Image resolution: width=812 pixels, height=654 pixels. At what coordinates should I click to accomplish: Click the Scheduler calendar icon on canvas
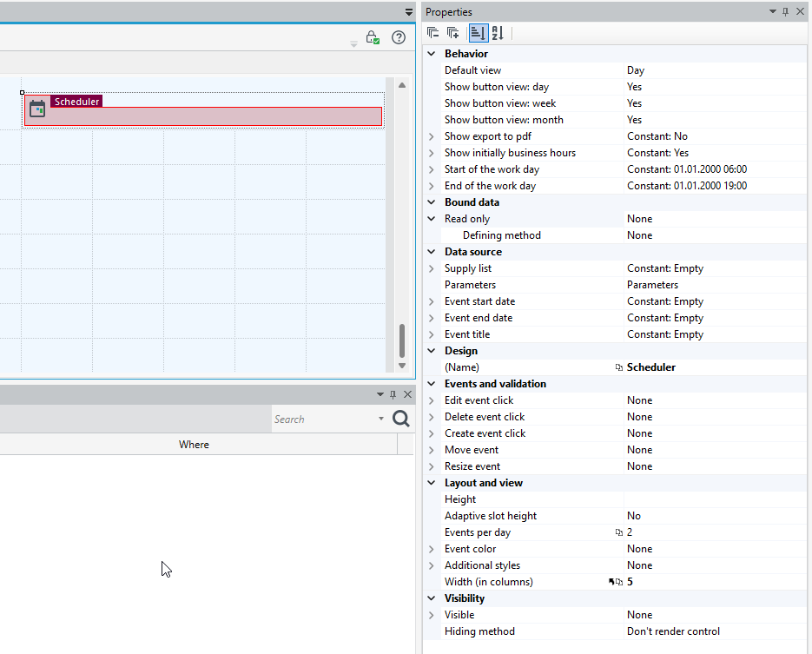pyautogui.click(x=37, y=109)
